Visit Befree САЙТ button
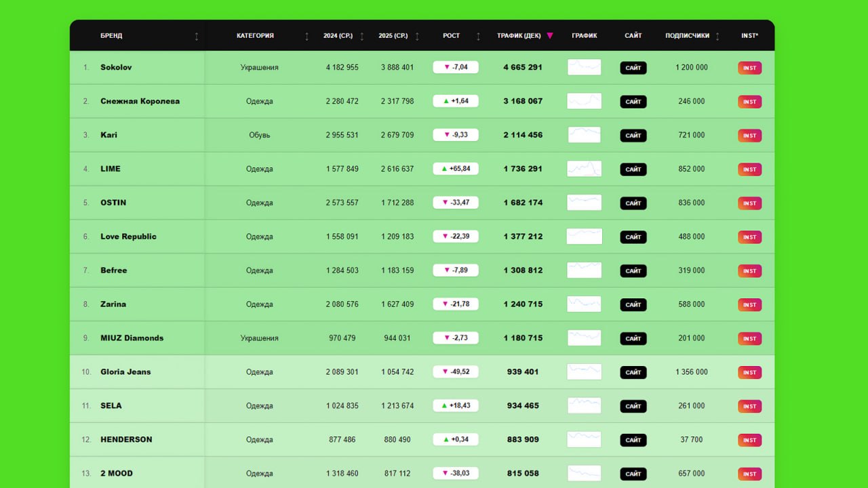Viewport: 868px width, 488px height. click(633, 271)
